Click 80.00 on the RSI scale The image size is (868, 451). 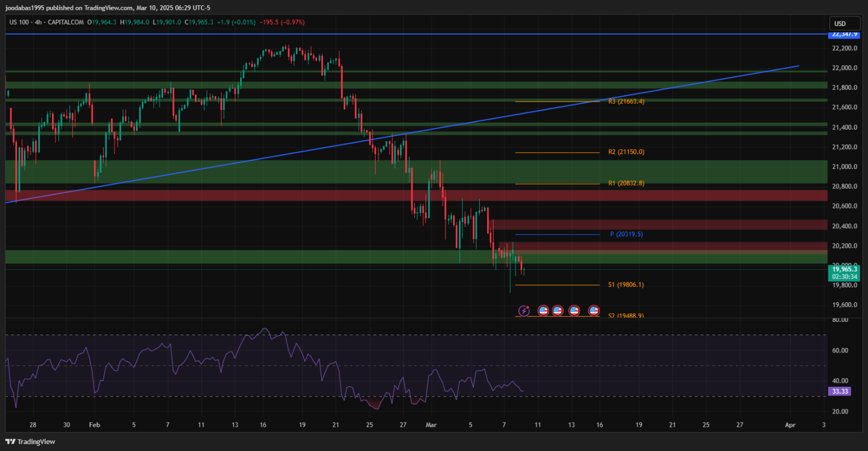pos(841,320)
